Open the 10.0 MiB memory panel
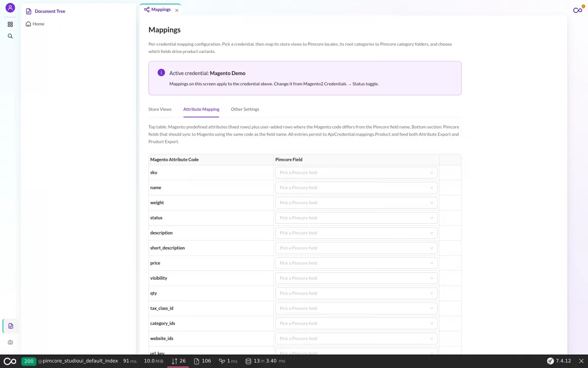Image resolution: width=588 pixels, height=368 pixels. click(154, 361)
